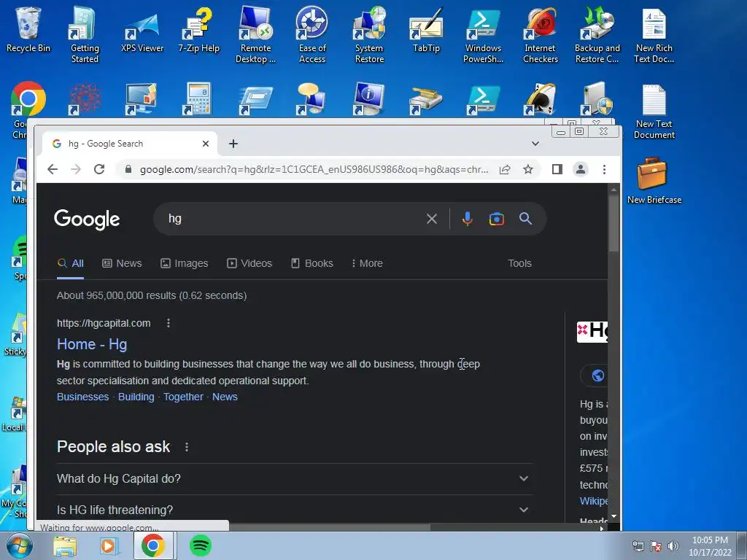The height and width of the screenshot is (560, 747).
Task: Open the Tools search options
Action: (519, 263)
